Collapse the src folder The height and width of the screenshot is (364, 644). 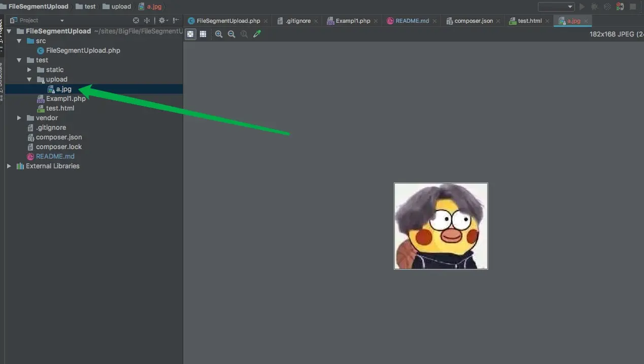pyautogui.click(x=19, y=41)
